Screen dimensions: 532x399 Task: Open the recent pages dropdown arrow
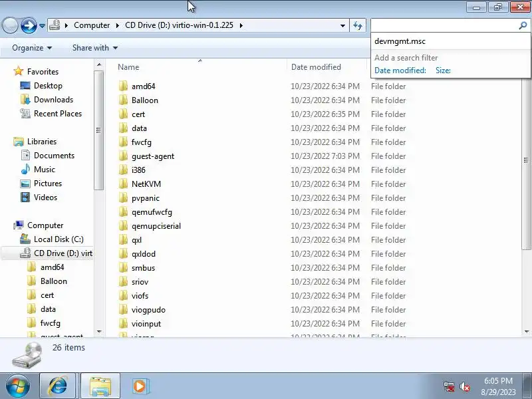[42, 26]
